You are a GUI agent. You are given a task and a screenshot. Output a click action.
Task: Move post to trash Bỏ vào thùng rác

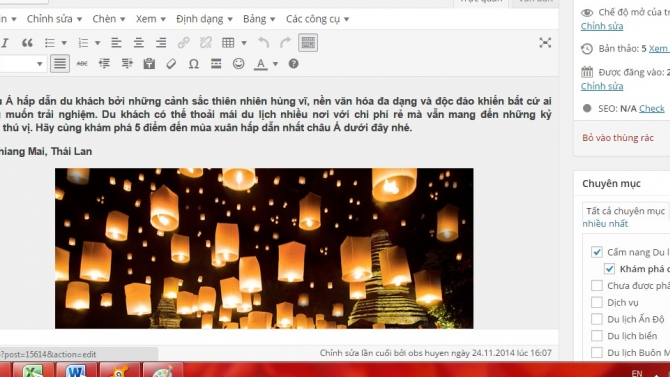(617, 138)
